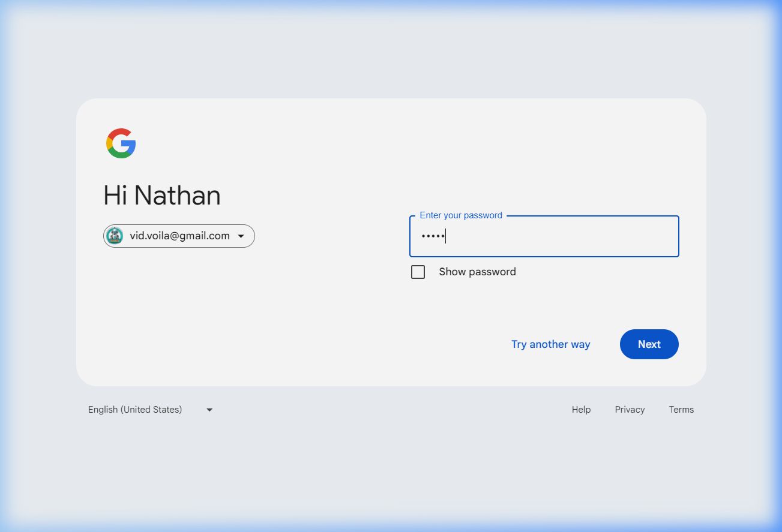The height and width of the screenshot is (532, 782).
Task: Open the Privacy footer link
Action: tap(630, 410)
